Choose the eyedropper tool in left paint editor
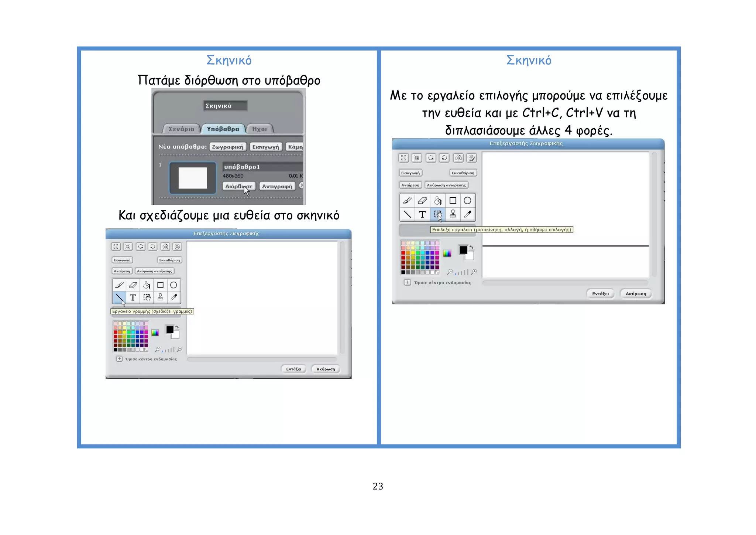The width and height of the screenshot is (756, 535). click(173, 297)
